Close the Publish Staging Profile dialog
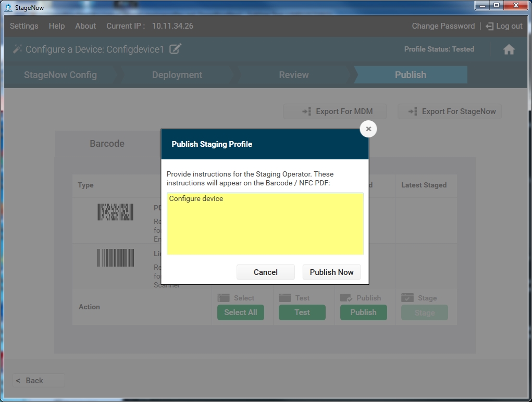 pos(368,129)
